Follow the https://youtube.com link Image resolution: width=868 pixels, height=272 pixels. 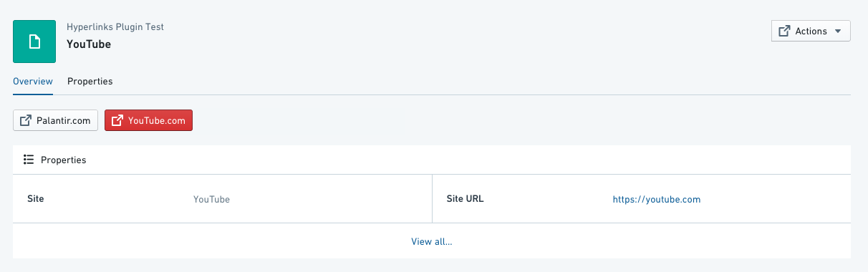pos(657,200)
